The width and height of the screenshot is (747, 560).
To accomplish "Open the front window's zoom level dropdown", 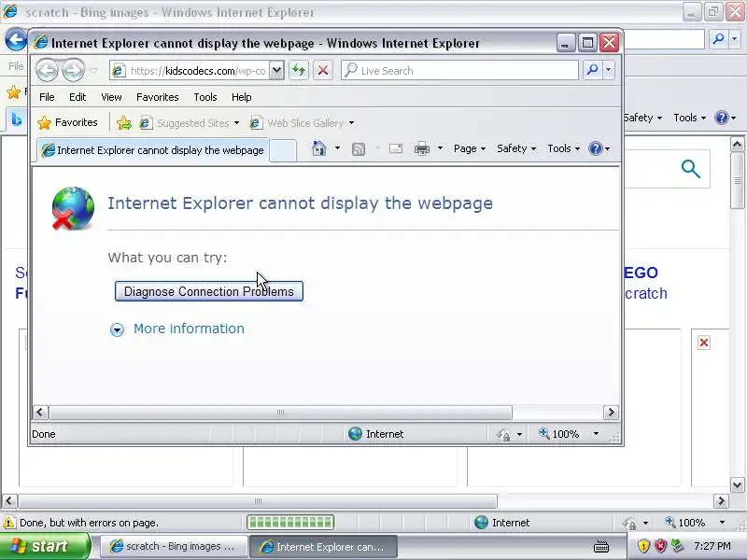I will pyautogui.click(x=596, y=434).
